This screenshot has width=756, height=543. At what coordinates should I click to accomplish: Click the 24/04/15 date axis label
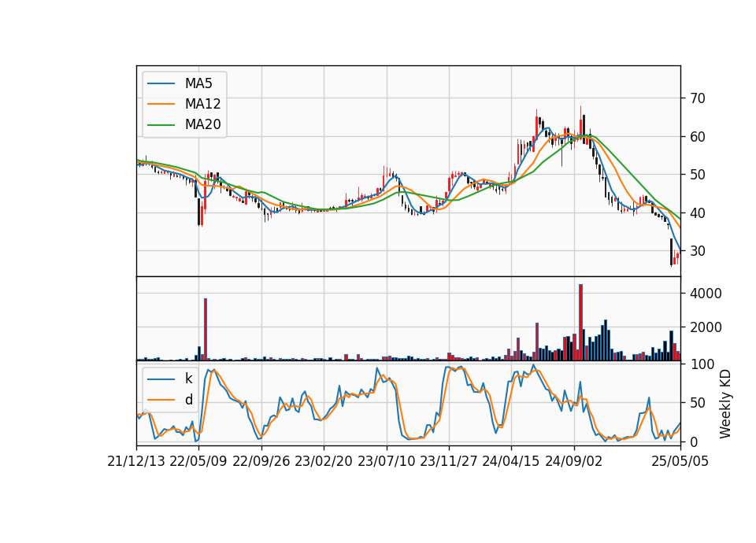(x=511, y=462)
